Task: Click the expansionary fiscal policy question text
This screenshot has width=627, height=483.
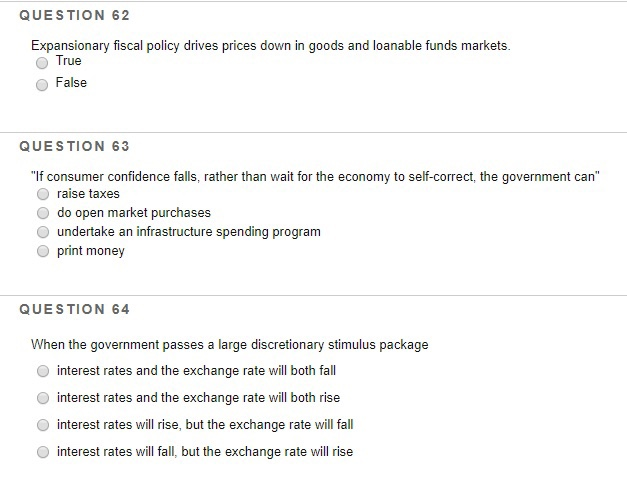Action: (271, 46)
